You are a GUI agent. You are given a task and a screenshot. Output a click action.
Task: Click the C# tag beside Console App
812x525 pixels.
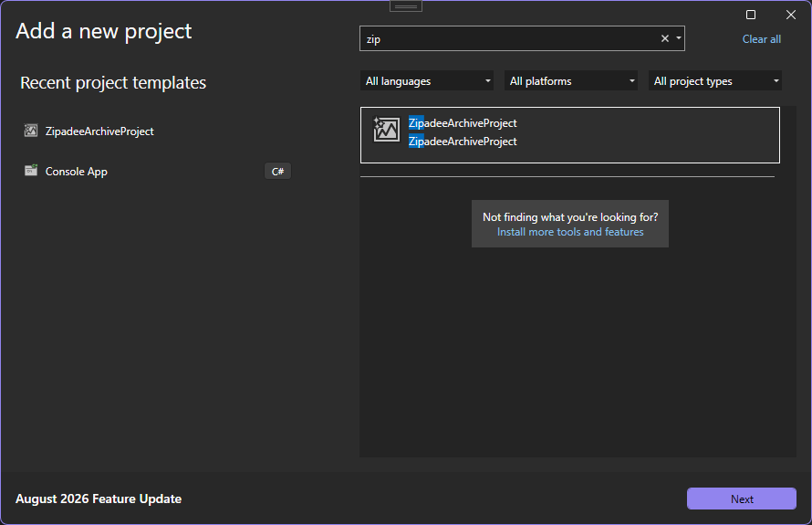277,171
